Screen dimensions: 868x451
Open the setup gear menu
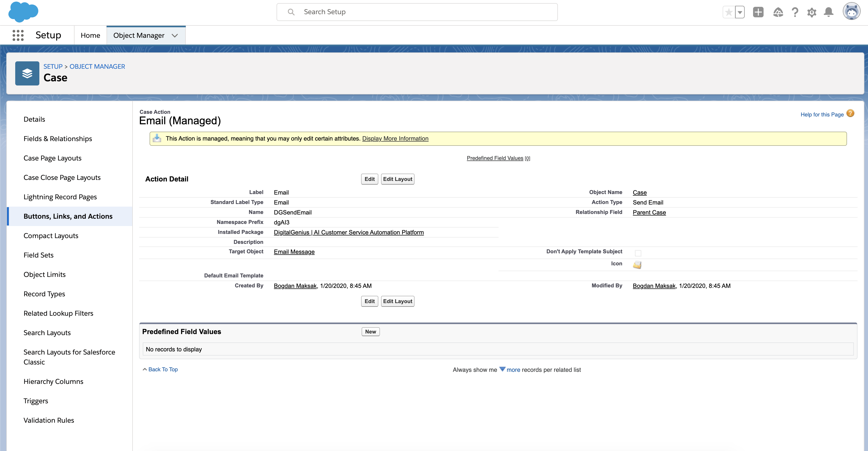(x=812, y=13)
